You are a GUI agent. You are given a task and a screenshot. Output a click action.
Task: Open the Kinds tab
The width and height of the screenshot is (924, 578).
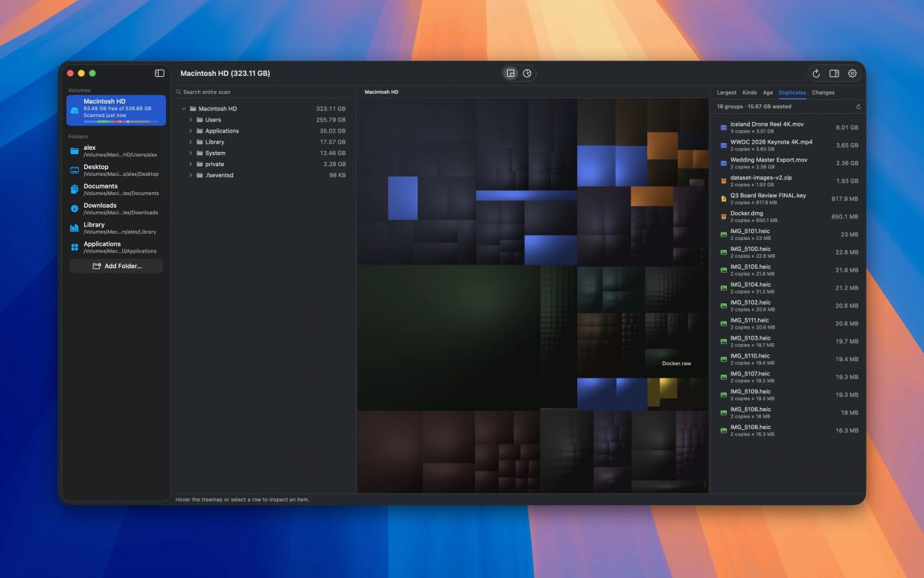click(x=750, y=93)
